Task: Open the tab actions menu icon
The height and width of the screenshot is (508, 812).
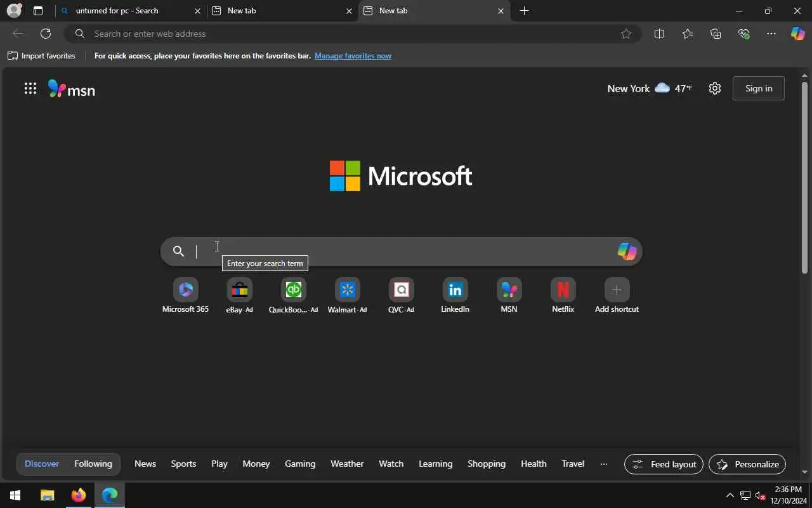Action: coord(38,11)
